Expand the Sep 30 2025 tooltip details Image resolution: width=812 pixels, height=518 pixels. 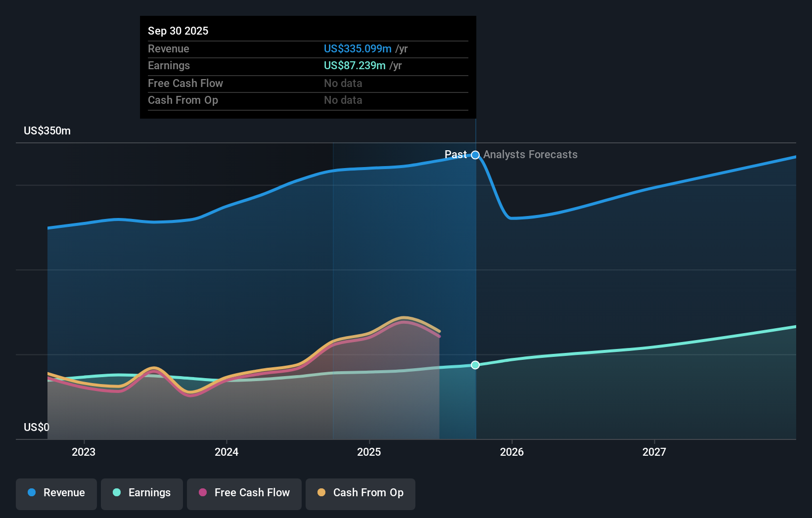[x=178, y=31]
